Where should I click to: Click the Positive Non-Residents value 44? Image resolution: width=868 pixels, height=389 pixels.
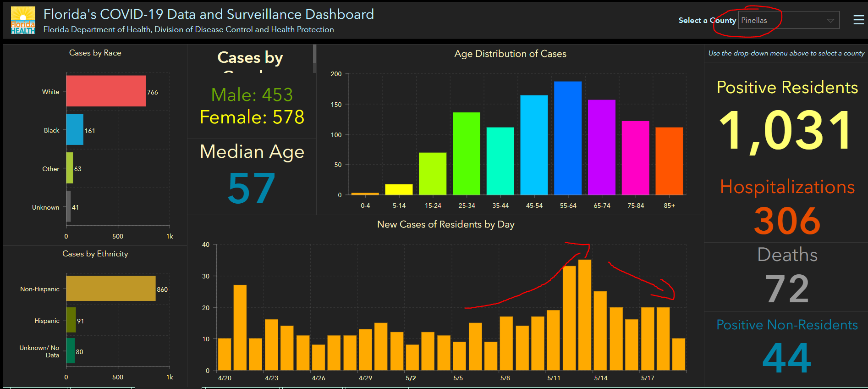[787, 357]
